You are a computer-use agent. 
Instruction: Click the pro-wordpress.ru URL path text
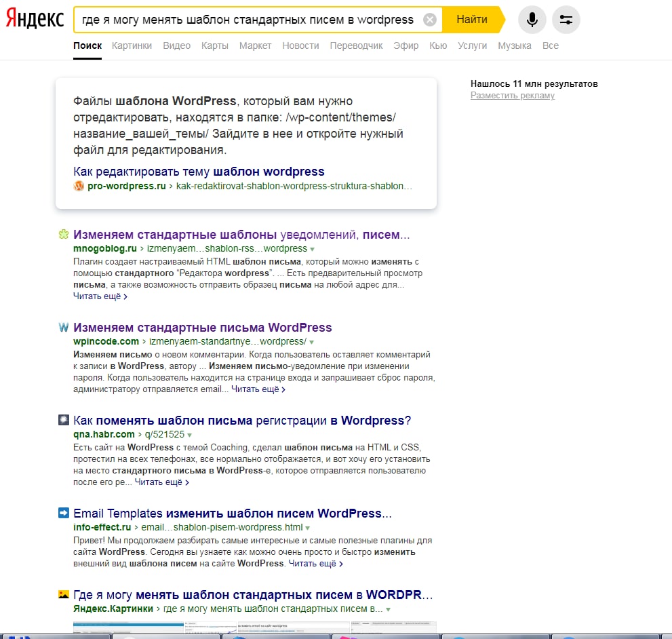[294, 186]
